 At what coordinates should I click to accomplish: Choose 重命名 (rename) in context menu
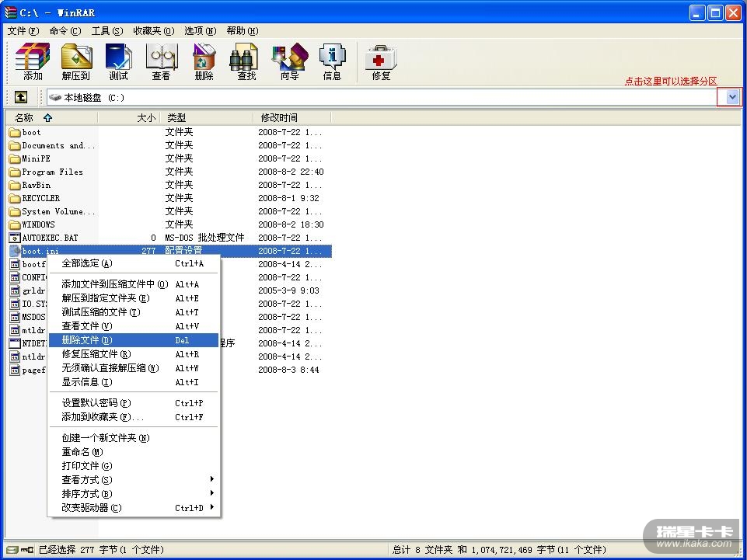click(x=134, y=452)
